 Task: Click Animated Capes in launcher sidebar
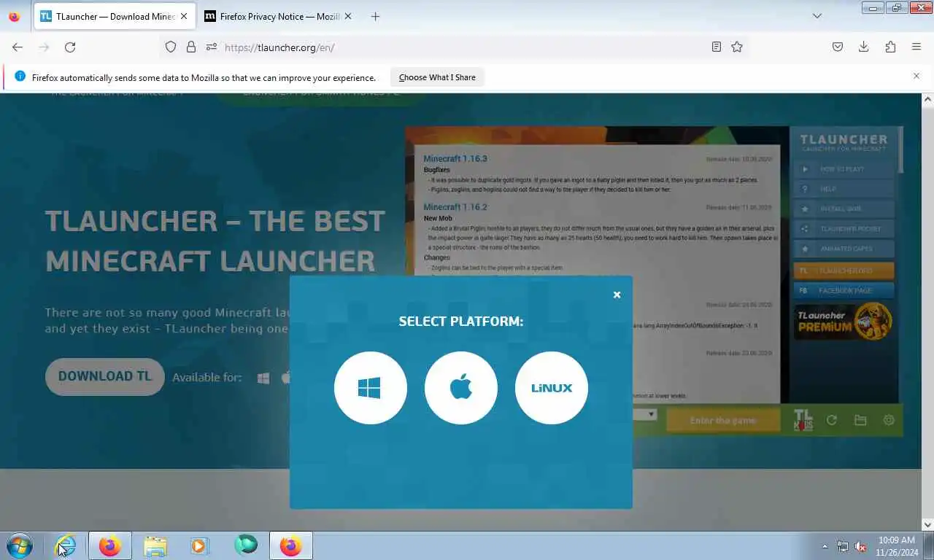pyautogui.click(x=843, y=249)
